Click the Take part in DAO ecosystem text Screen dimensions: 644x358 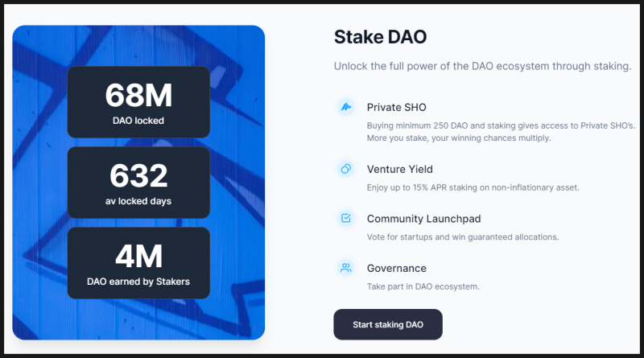[423, 286]
